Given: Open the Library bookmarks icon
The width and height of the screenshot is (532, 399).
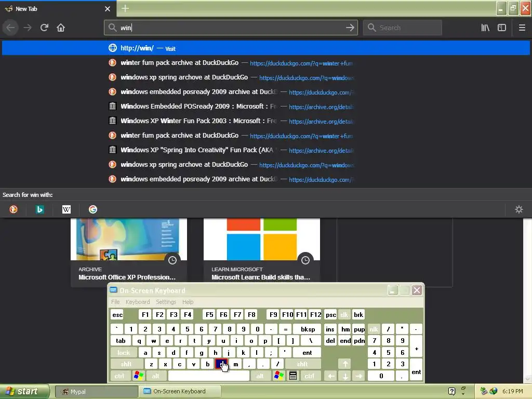Looking at the screenshot, I should coord(485,28).
